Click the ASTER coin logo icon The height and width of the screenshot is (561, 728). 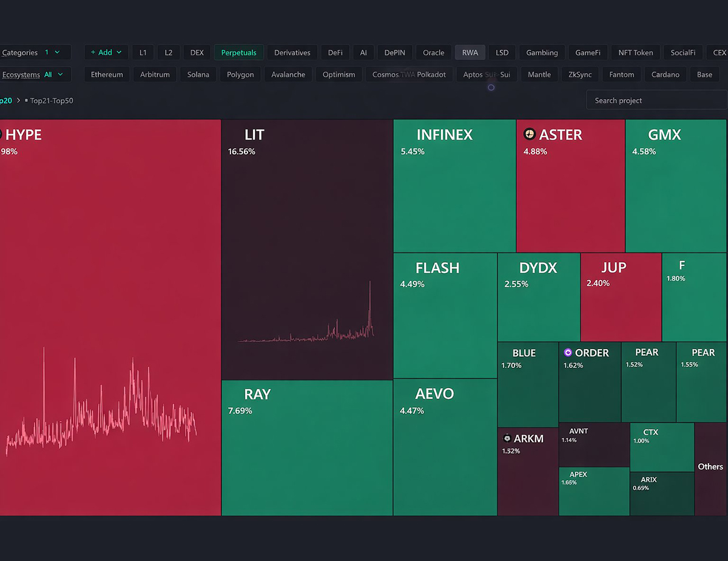point(530,135)
